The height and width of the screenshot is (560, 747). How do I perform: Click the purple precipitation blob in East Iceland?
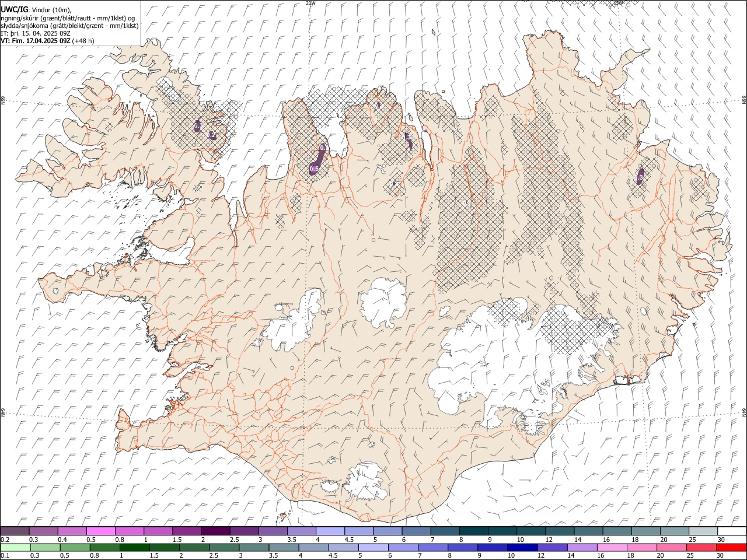(640, 176)
